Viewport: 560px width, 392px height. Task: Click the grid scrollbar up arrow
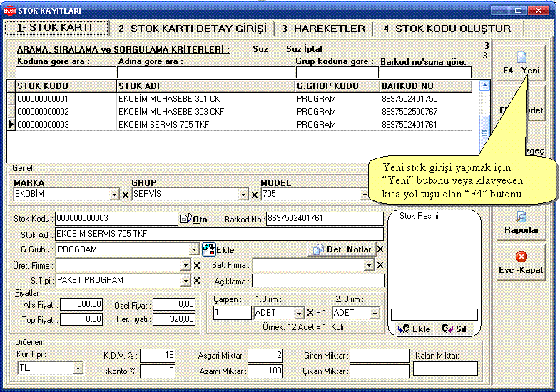coord(484,85)
